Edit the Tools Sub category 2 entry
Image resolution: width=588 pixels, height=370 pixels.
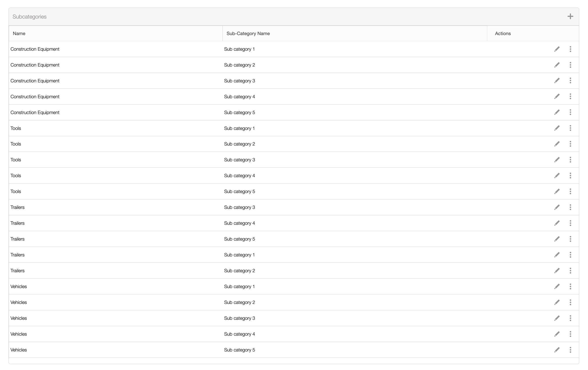pos(557,144)
